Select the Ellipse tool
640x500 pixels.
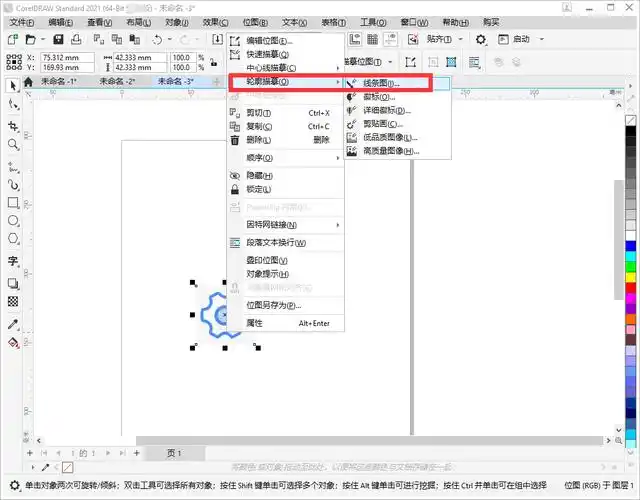click(x=13, y=221)
